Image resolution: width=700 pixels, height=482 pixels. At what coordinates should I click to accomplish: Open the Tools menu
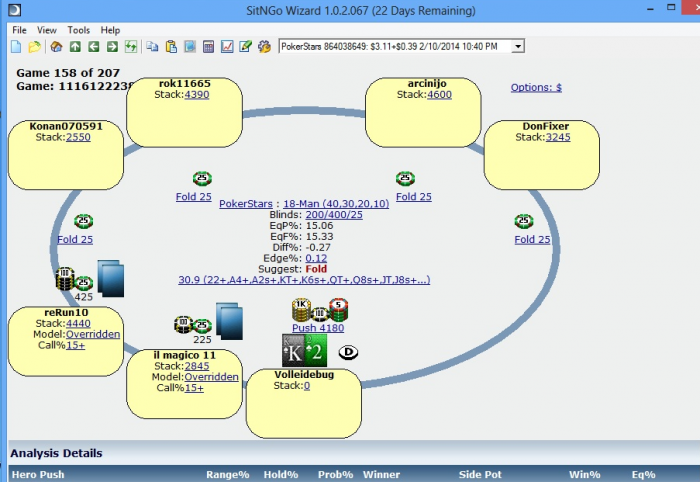[79, 30]
